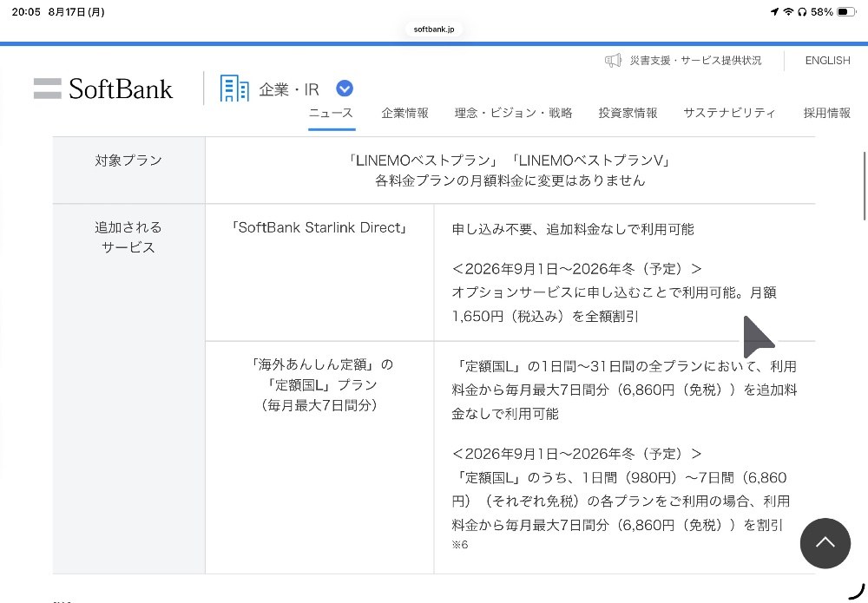Click 金なしで利用可能 text line
This screenshot has height=603, width=868.
[x=505, y=414]
